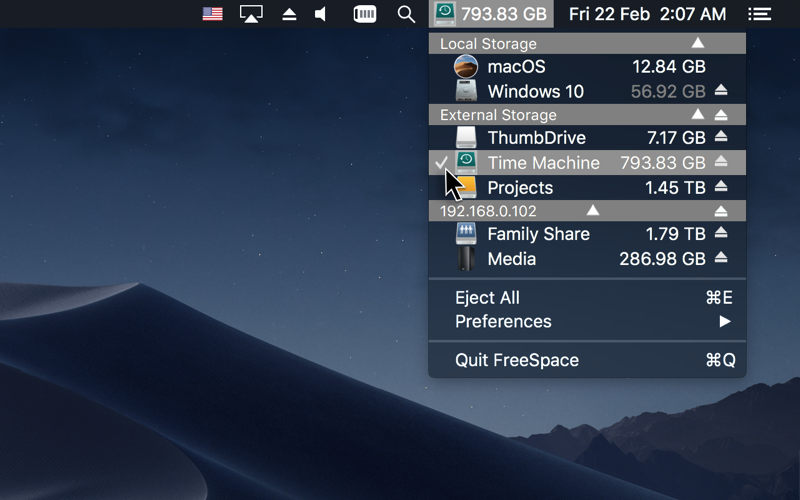800x500 pixels.
Task: Click the ThumbDrive white drive icon
Action: tap(466, 137)
